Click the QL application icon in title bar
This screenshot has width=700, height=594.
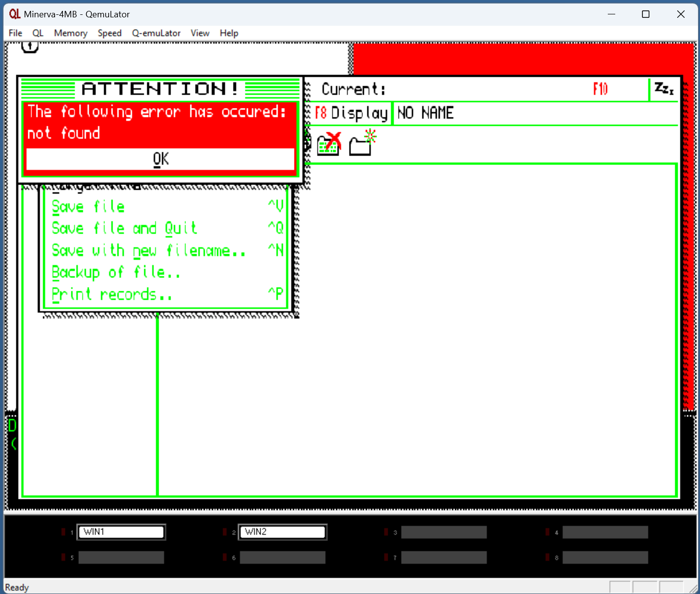[15, 14]
